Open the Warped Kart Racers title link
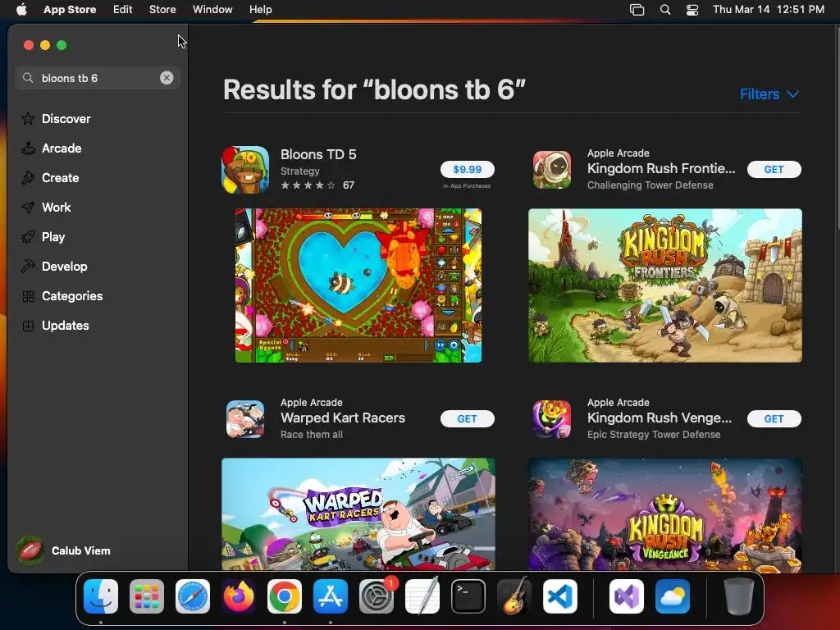The image size is (840, 630). coord(343,418)
